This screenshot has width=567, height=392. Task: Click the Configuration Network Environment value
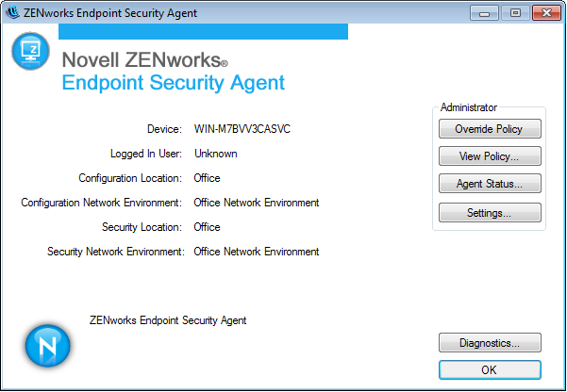point(256,203)
